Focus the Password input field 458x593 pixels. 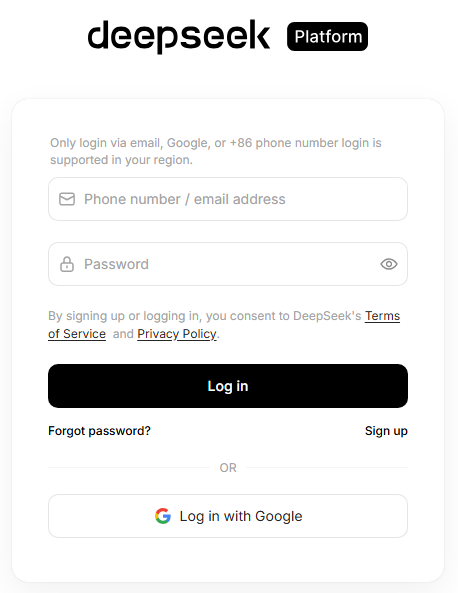(228, 264)
